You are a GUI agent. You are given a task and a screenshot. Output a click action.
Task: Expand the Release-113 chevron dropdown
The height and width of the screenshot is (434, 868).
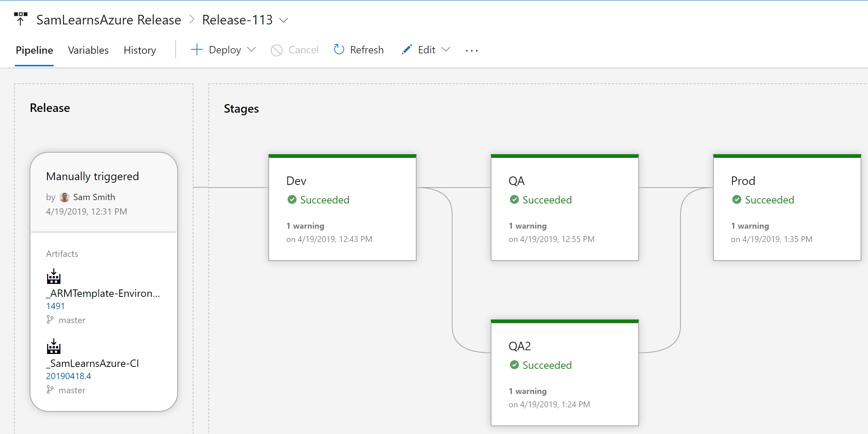coord(284,20)
